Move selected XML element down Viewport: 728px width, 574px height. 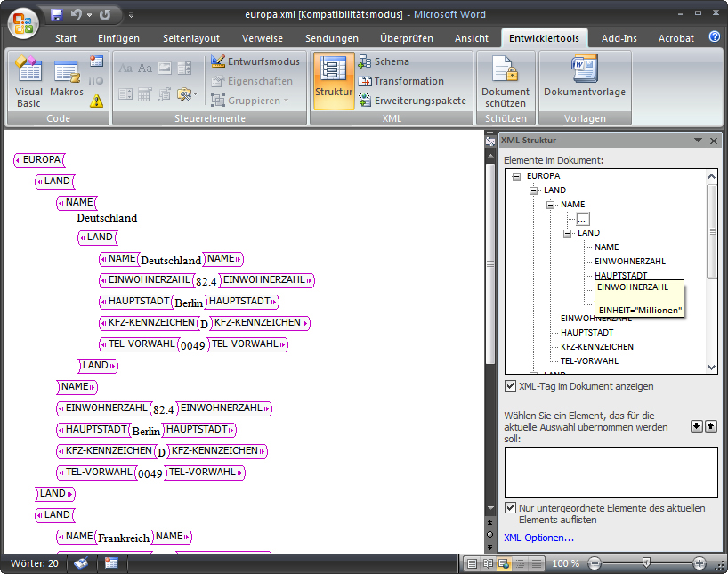697,426
